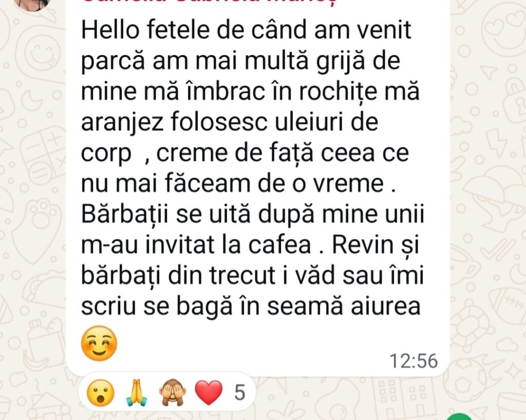Tap the line "parcă am mai multă grijă de"
This screenshot has height=420, width=526.
(240, 61)
